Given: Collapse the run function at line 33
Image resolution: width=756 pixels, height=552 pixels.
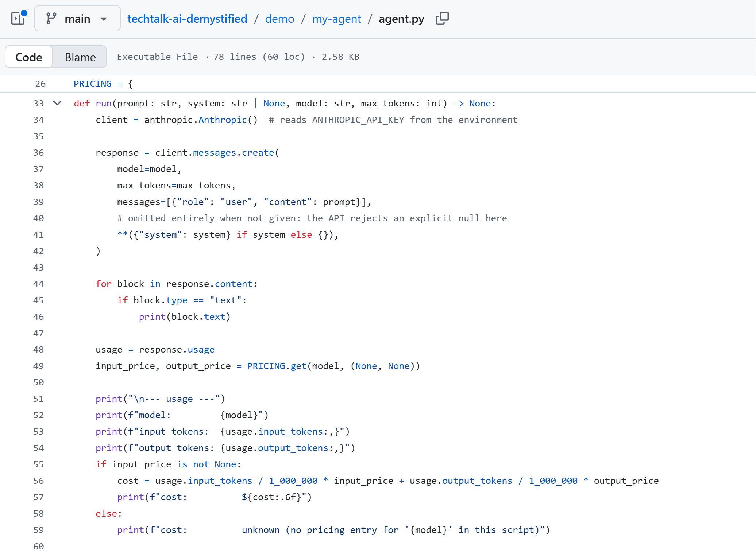Looking at the screenshot, I should (x=57, y=103).
